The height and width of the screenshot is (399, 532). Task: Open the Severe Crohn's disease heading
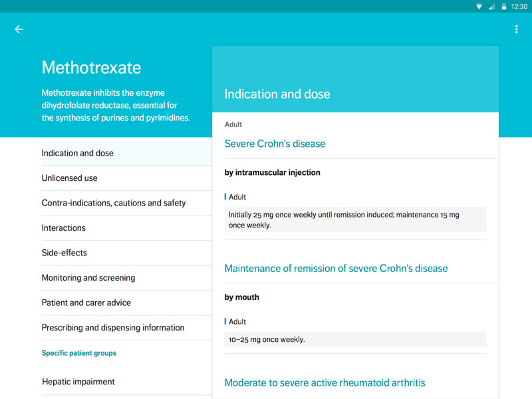point(275,144)
